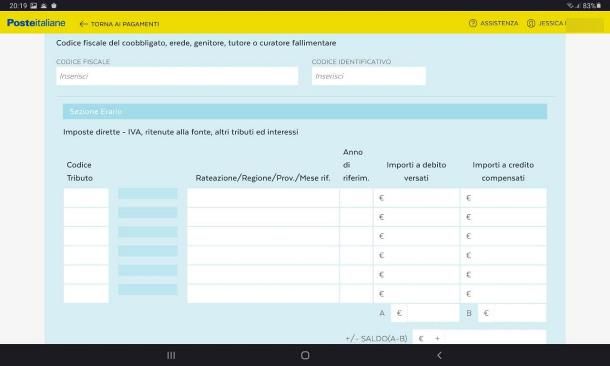
Task: Click Importi a debito field, second row
Action: pyautogui.click(x=416, y=217)
